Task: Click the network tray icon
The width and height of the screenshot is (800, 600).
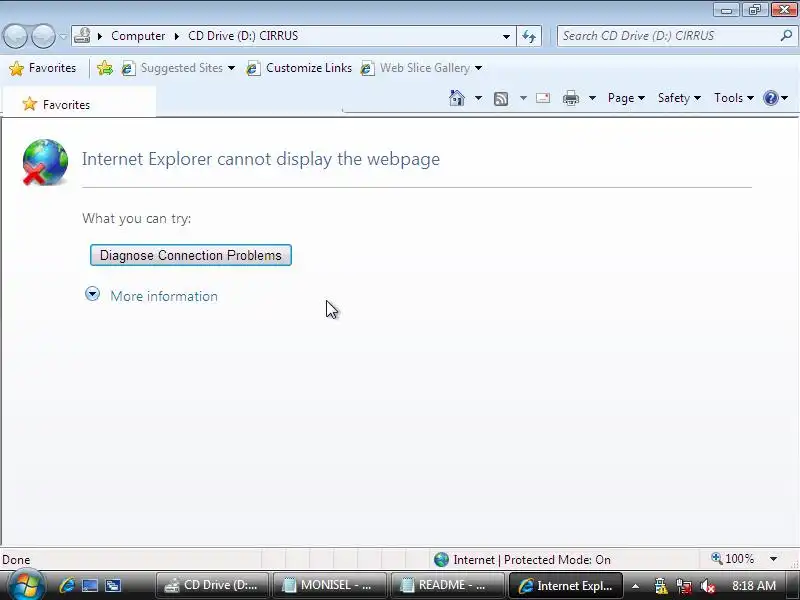Action: click(684, 586)
